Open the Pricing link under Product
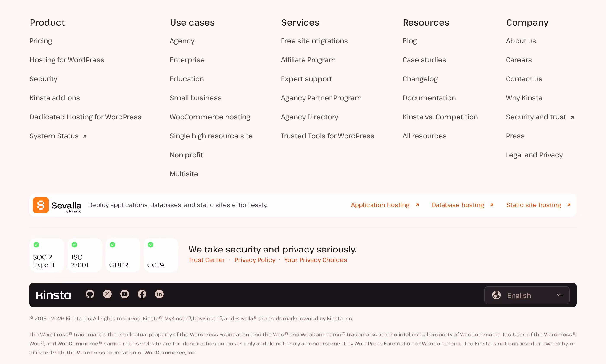 tap(41, 41)
